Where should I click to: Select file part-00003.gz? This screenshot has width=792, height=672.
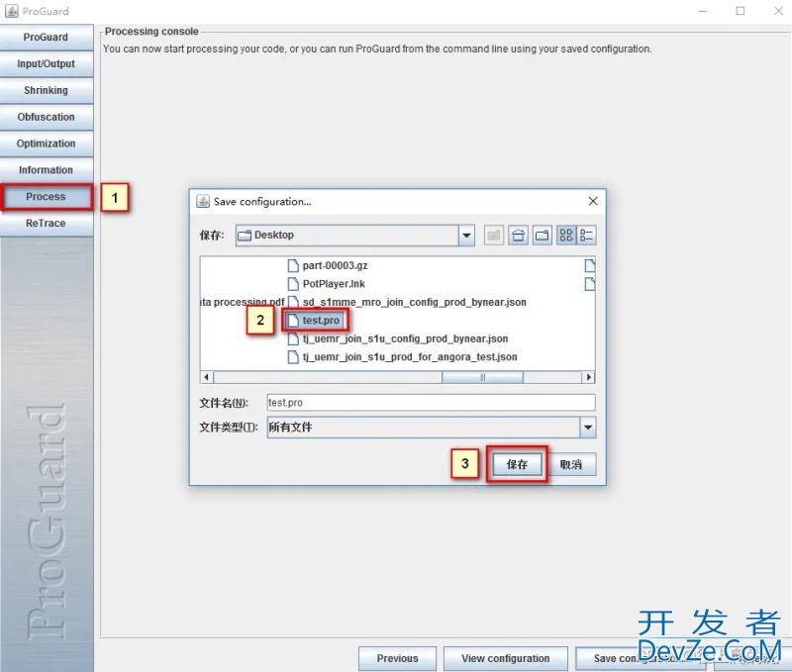point(328,265)
